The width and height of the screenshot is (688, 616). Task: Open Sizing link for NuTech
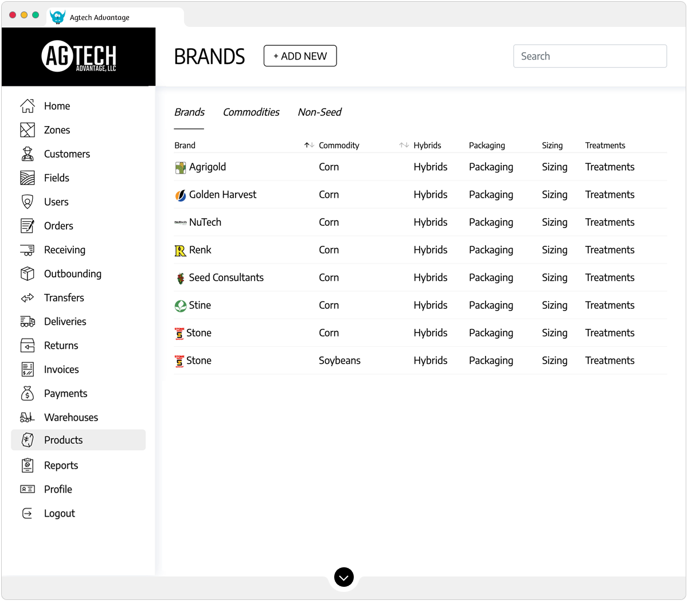554,222
